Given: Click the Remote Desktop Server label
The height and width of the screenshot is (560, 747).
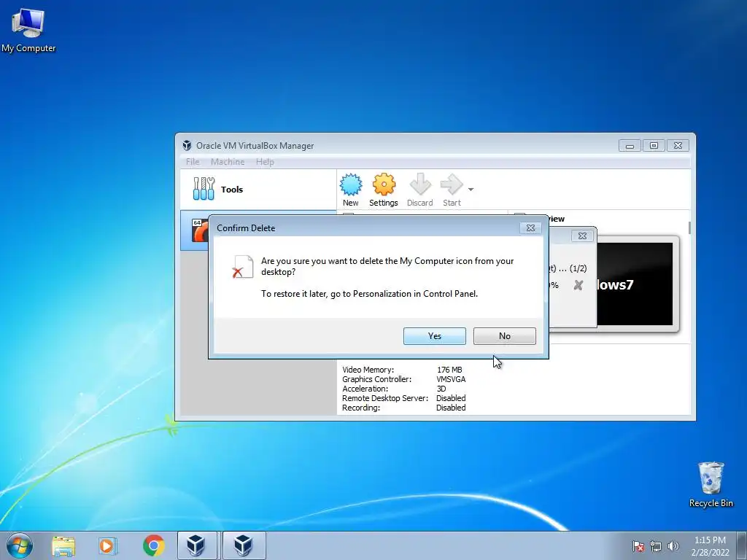Looking at the screenshot, I should (x=385, y=398).
